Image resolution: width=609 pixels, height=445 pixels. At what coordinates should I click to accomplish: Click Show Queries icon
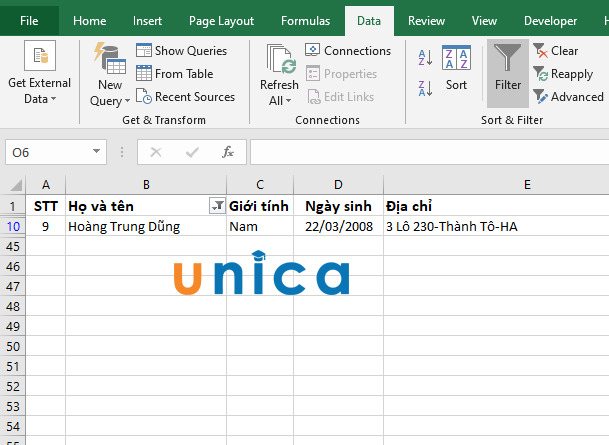(144, 50)
